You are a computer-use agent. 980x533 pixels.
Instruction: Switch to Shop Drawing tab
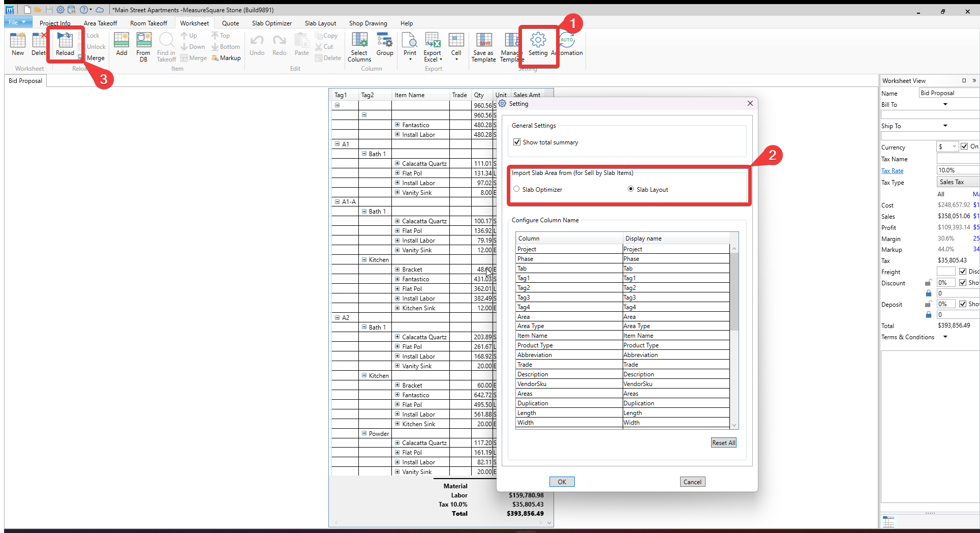pyautogui.click(x=368, y=23)
